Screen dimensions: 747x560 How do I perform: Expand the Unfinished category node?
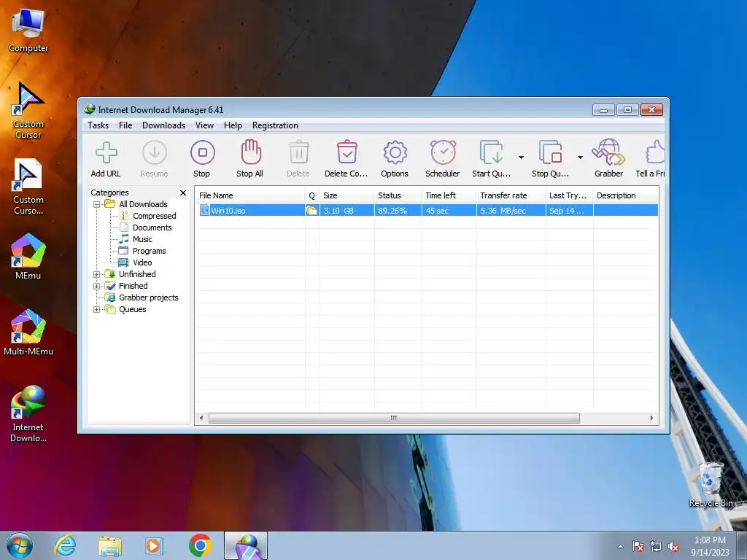tap(97, 274)
